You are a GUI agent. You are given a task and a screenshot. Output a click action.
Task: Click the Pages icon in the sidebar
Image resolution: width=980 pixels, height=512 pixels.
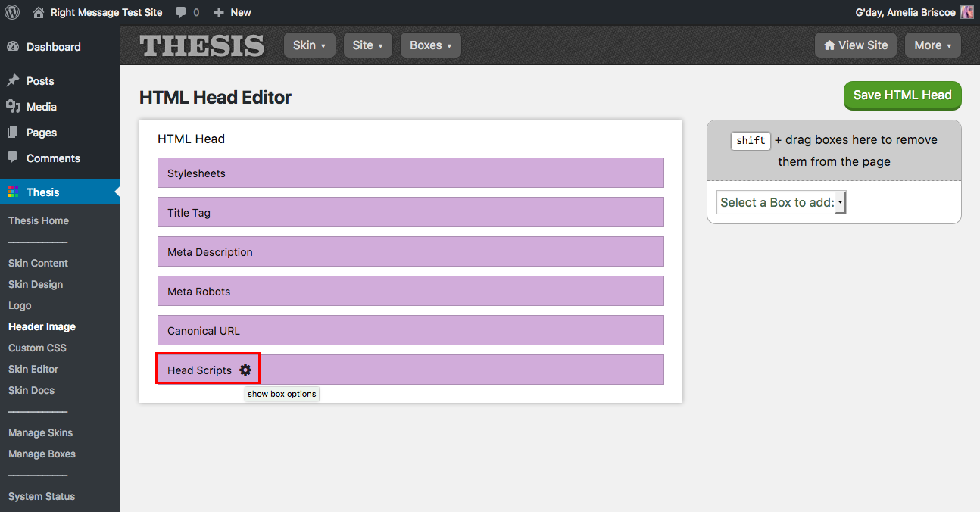click(x=13, y=133)
